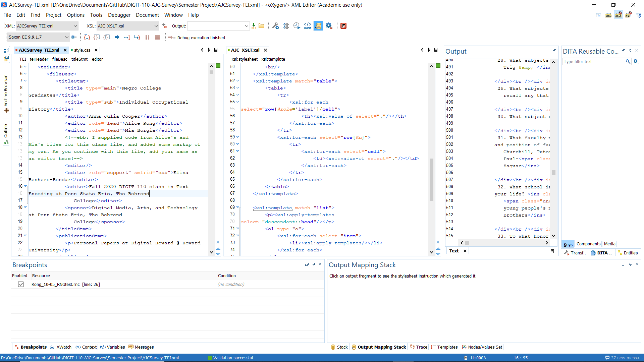Screen dimensions: 644x362
Task: Click the Browse output folder icon
Action: click(x=261, y=26)
